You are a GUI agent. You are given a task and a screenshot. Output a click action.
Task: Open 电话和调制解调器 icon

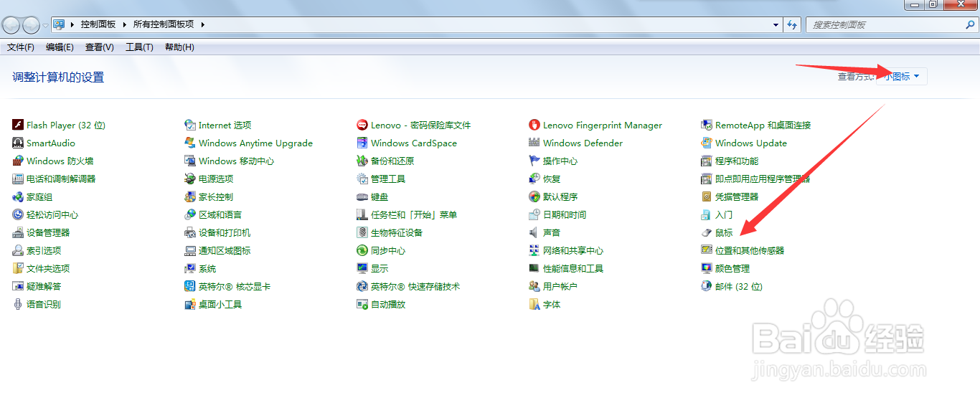[19, 179]
